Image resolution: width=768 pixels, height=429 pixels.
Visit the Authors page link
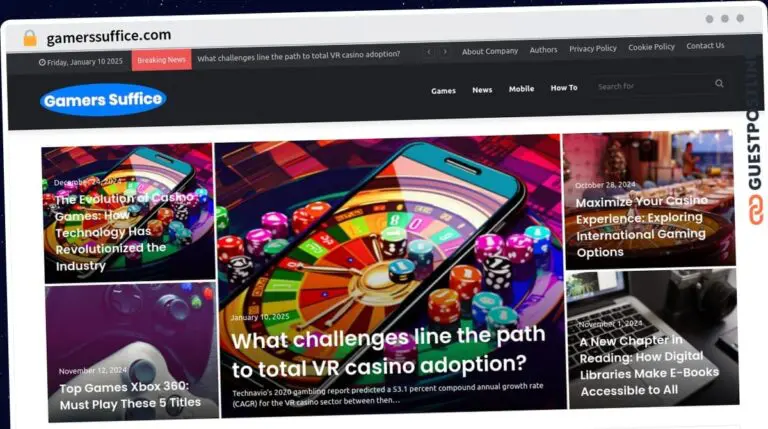(x=543, y=49)
